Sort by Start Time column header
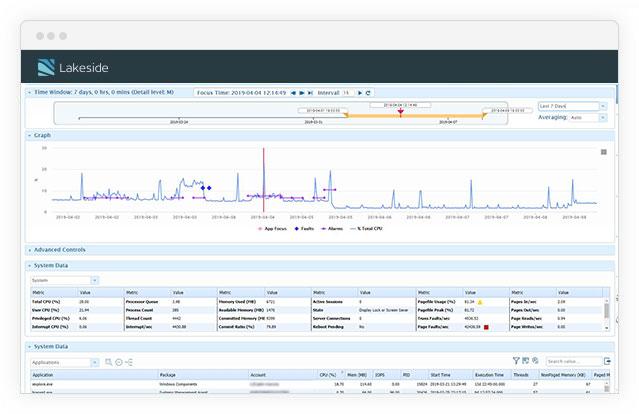The width and height of the screenshot is (639, 414). pos(450,375)
